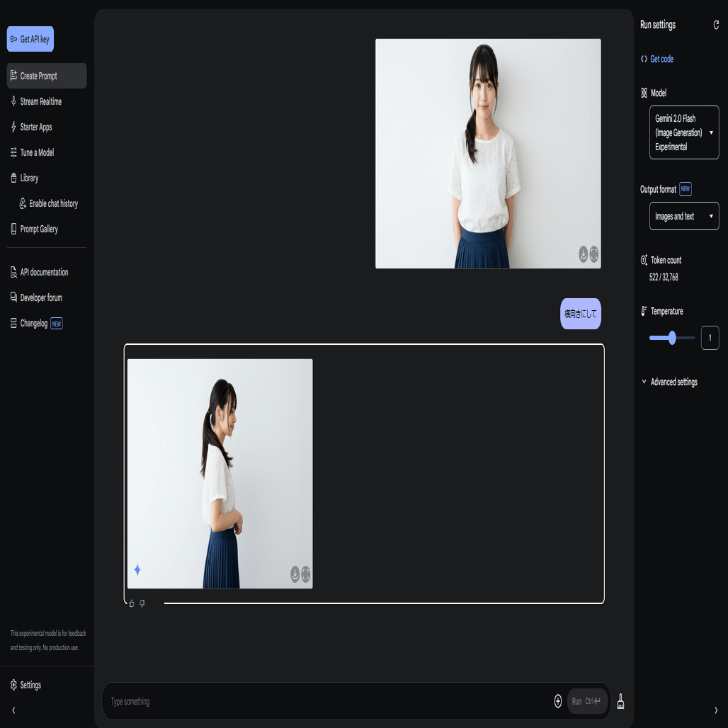Open the Output format dropdown
The height and width of the screenshot is (728, 728).
[683, 216]
